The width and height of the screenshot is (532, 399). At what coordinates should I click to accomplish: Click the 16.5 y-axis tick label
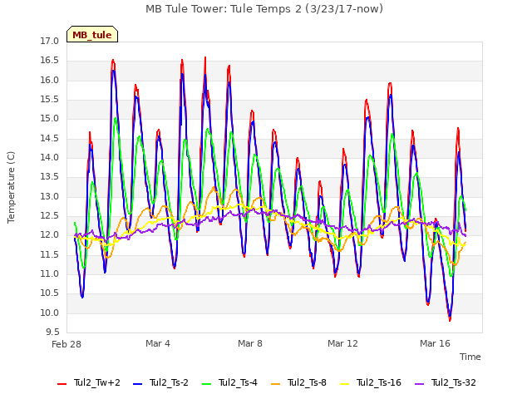[50, 61]
